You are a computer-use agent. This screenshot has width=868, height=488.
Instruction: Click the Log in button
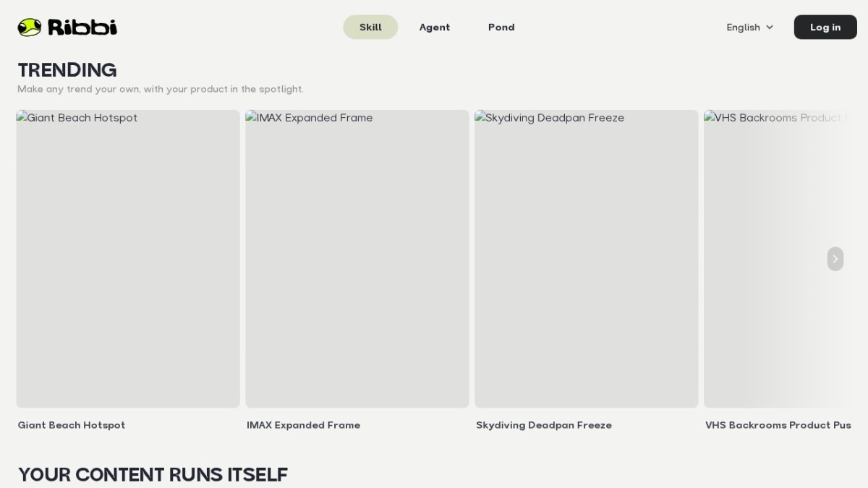(825, 27)
